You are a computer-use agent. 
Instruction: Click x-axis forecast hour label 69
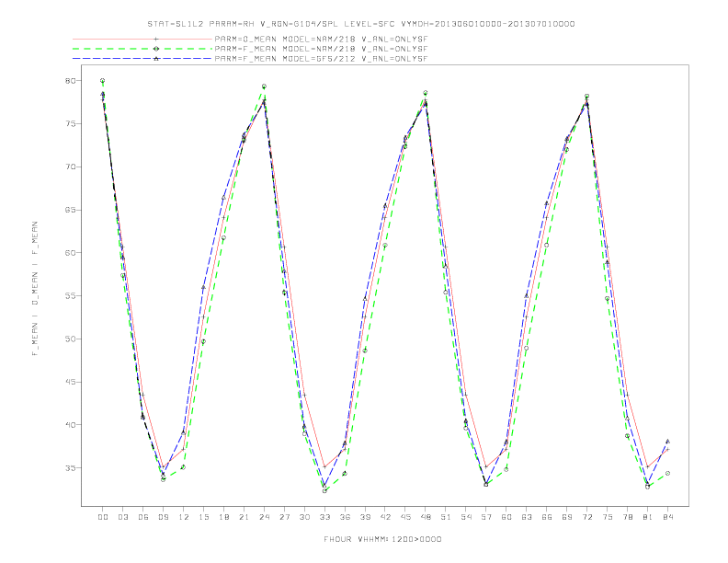(x=567, y=517)
